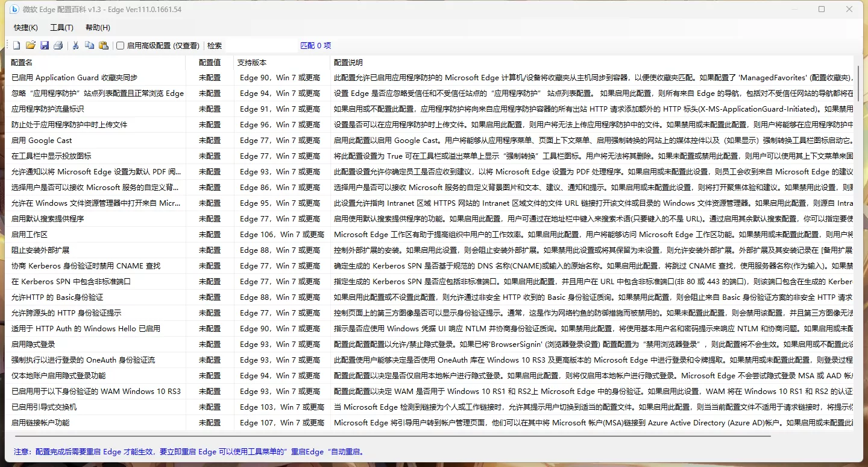Copy the selected configuration
The width and height of the screenshot is (868, 467).
pos(89,45)
